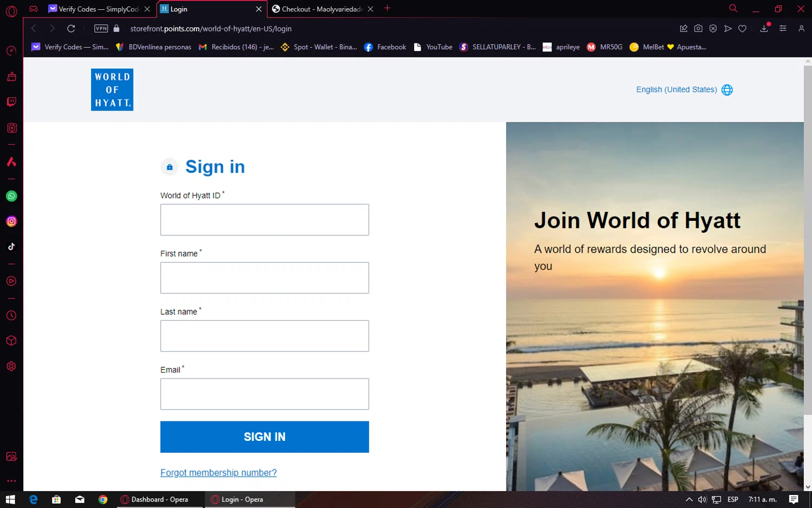The image size is (812, 508).
Task: Reload the current page
Action: coord(71,29)
